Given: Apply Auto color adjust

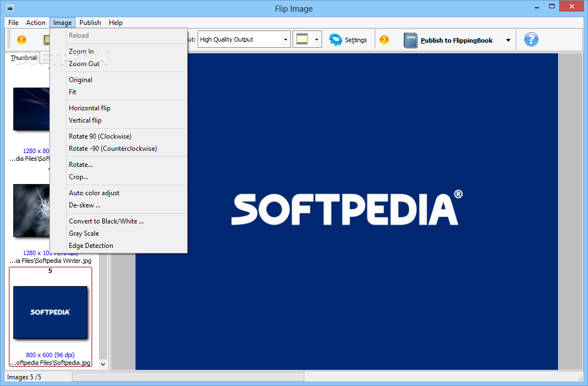Looking at the screenshot, I should (118, 193).
